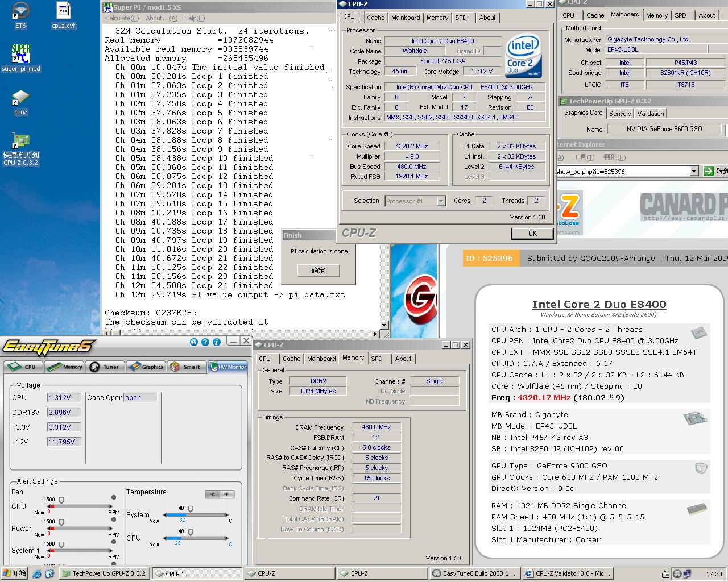Click the Super PI scrollbar down arrow
This screenshot has width=728, height=582.
(384, 325)
